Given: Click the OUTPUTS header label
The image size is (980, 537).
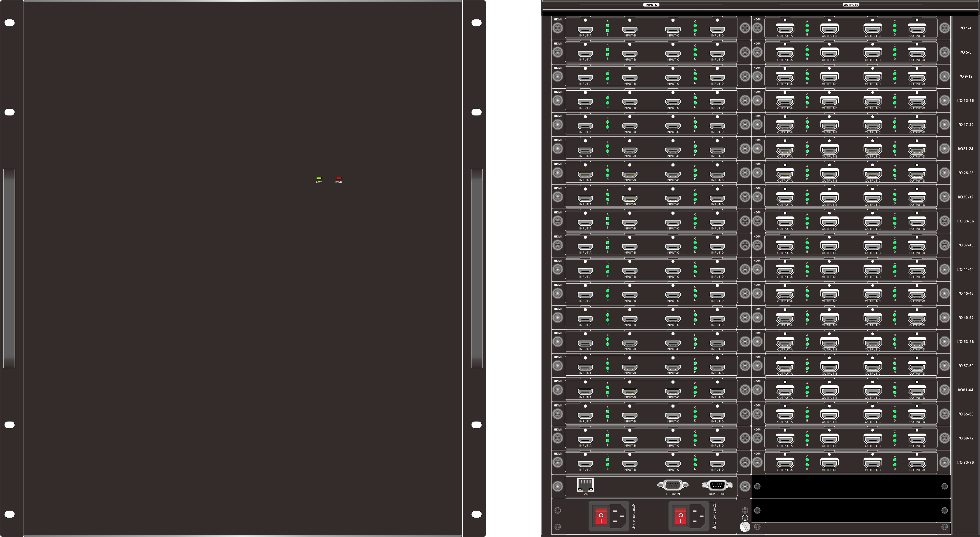Looking at the screenshot, I should point(851,5).
